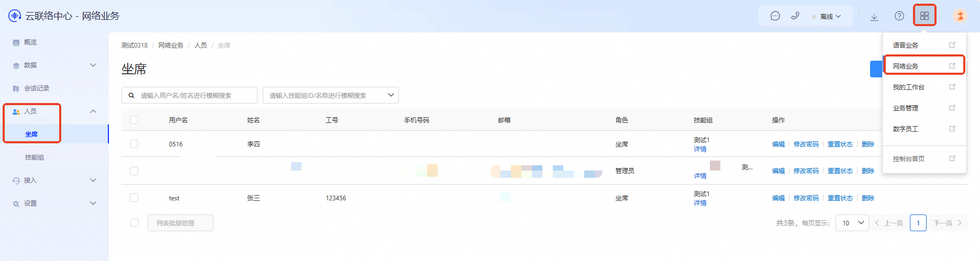Open external link icon beside 业务管理

click(x=952, y=108)
